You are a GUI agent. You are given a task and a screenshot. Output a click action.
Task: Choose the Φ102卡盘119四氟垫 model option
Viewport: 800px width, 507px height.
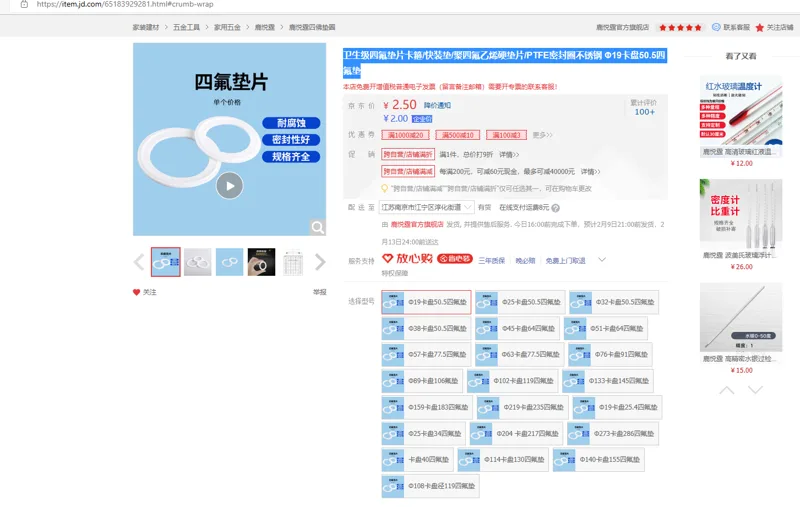(512, 381)
